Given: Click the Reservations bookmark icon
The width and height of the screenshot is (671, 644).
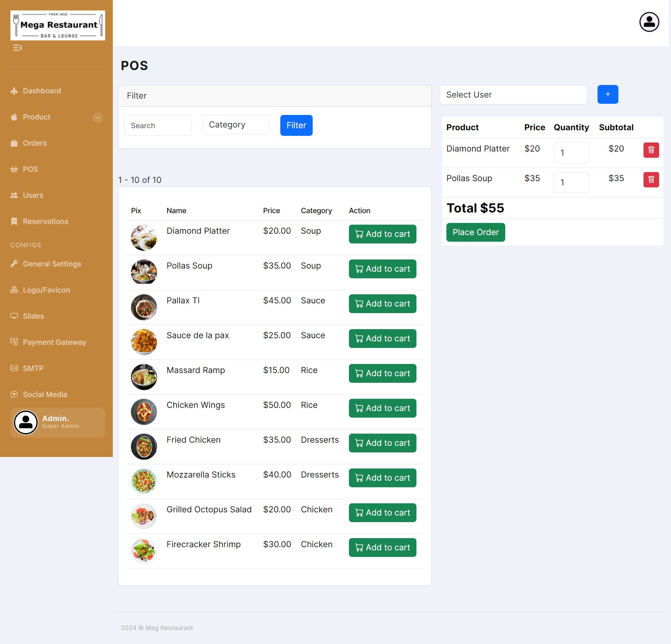Looking at the screenshot, I should (x=14, y=222).
